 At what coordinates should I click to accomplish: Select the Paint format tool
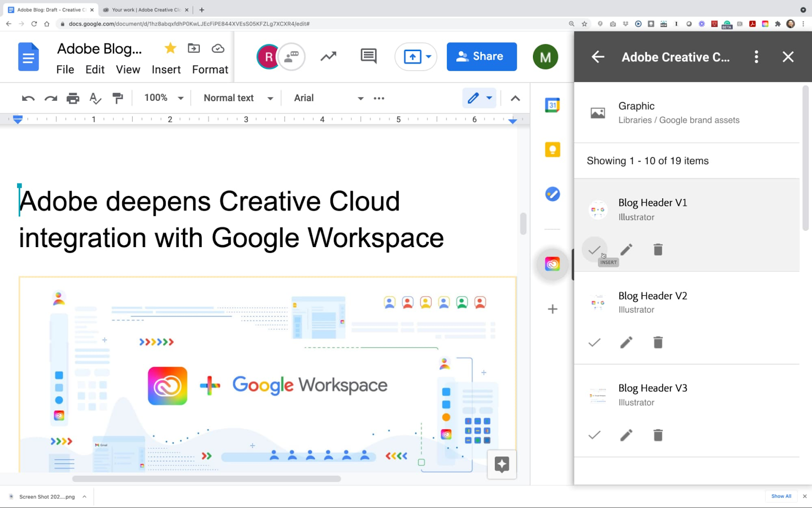tap(118, 98)
